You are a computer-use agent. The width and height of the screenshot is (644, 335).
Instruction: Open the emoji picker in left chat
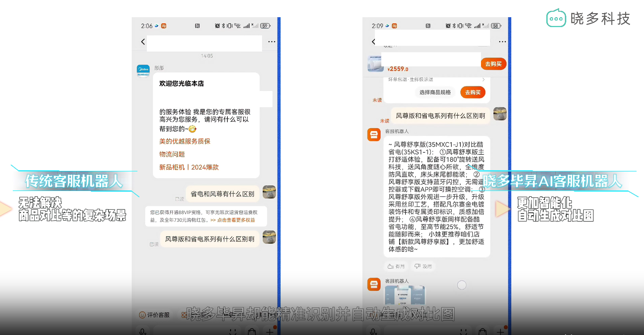click(233, 332)
